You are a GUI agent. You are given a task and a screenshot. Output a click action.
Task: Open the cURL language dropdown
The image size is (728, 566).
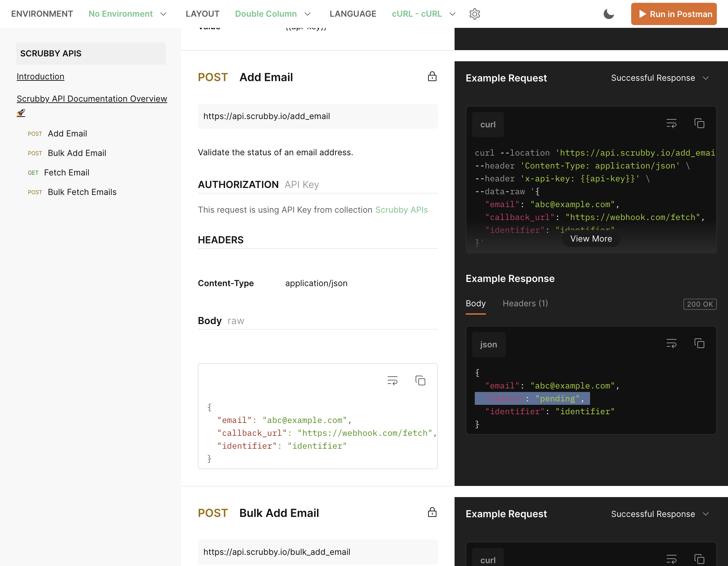[x=424, y=14]
